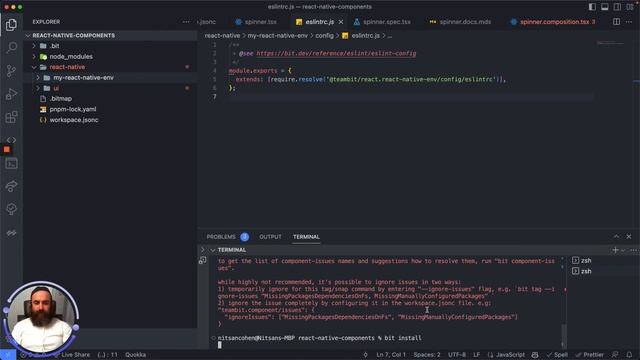
Task: Click the terminal scrollbar
Action: pos(564,336)
